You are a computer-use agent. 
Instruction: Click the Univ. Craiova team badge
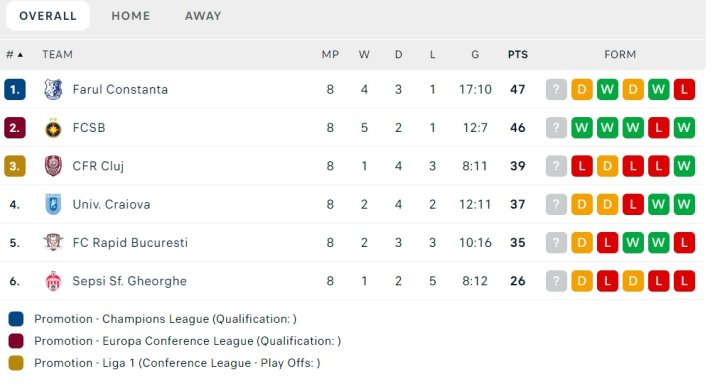tap(53, 204)
